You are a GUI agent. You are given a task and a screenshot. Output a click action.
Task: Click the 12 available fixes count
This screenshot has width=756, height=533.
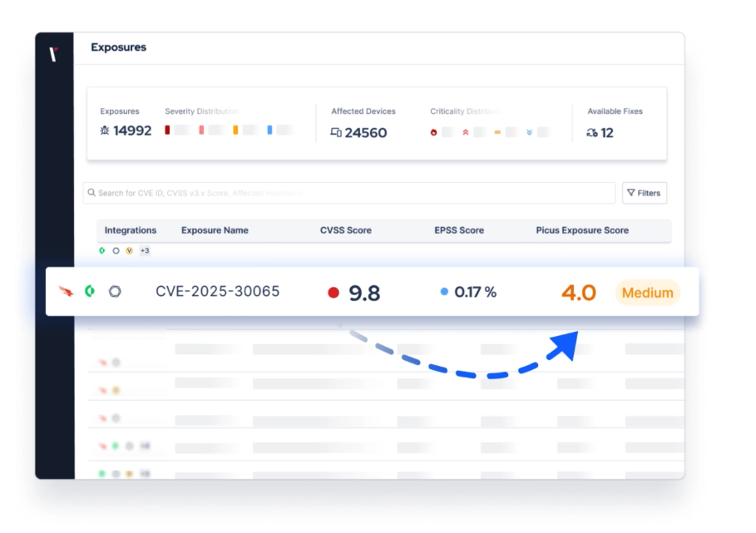[x=607, y=132]
